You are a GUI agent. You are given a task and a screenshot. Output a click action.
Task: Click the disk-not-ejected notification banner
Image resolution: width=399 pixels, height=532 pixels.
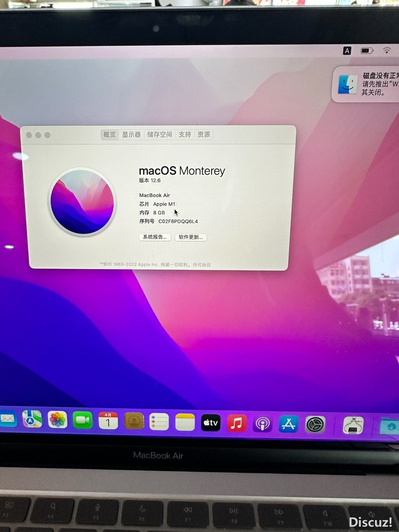click(366, 84)
